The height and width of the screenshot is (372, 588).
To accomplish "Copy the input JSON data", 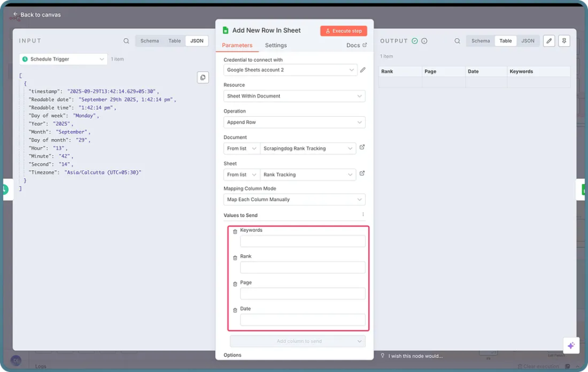I will coord(203,77).
